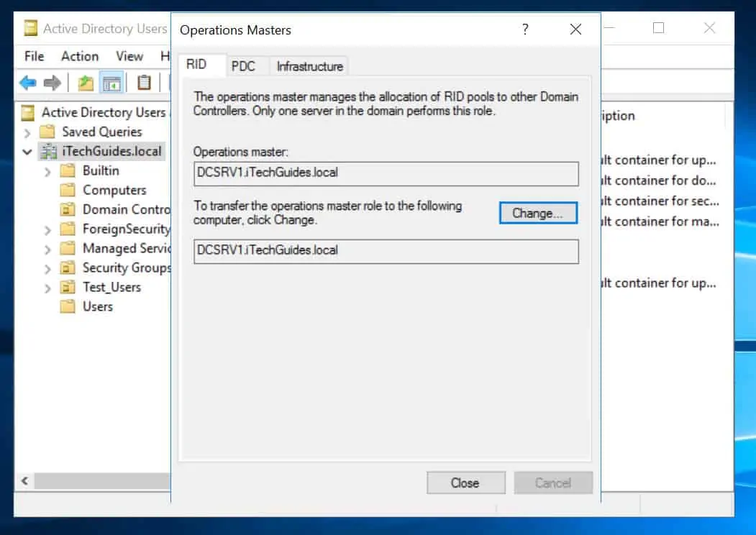Click the Active Directory Users title bar icon
Image resolution: width=756 pixels, height=535 pixels.
pyautogui.click(x=30, y=28)
